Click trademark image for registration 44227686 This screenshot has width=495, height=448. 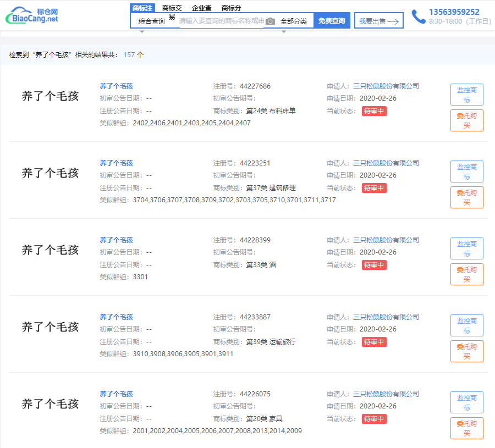click(50, 96)
